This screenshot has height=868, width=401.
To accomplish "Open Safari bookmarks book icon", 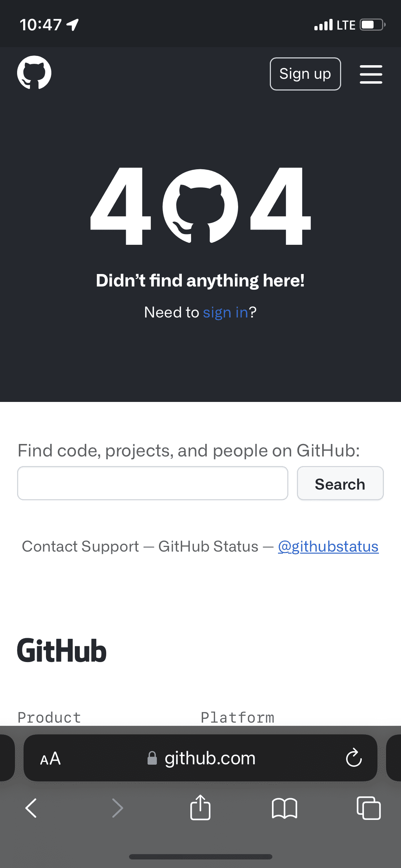I will [284, 808].
